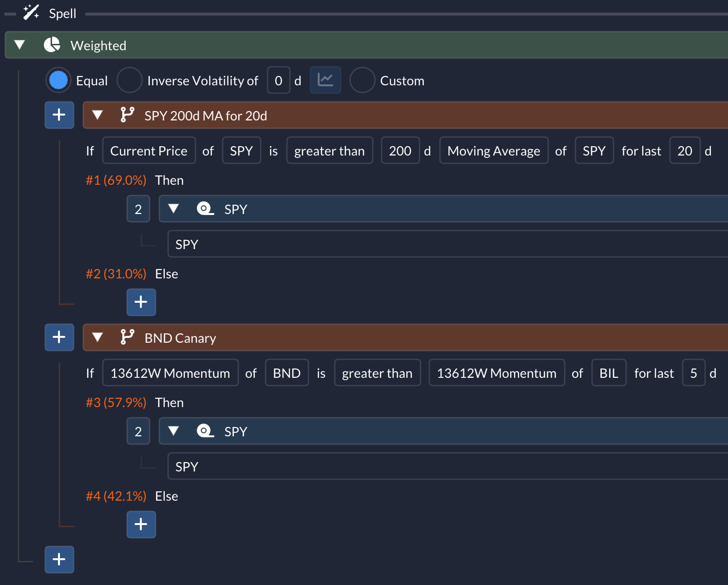Collapse SPY asset group under #3 Then
The image size is (728, 585).
(173, 431)
